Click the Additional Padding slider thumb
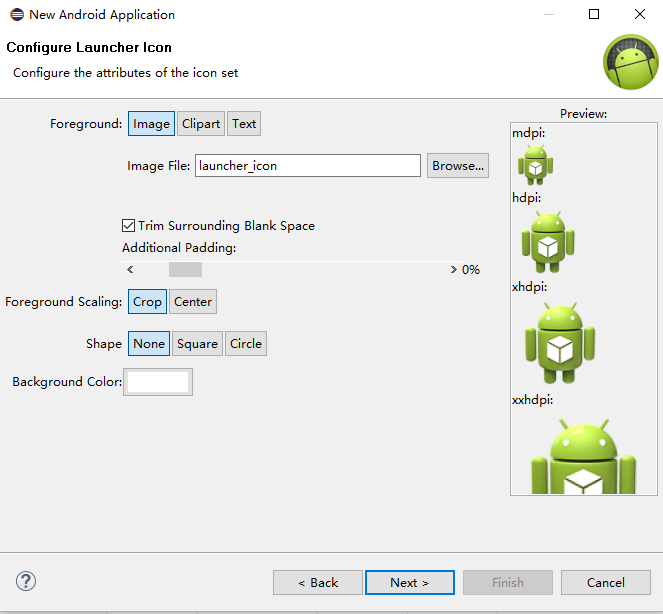This screenshot has height=614, width=663. (185, 269)
